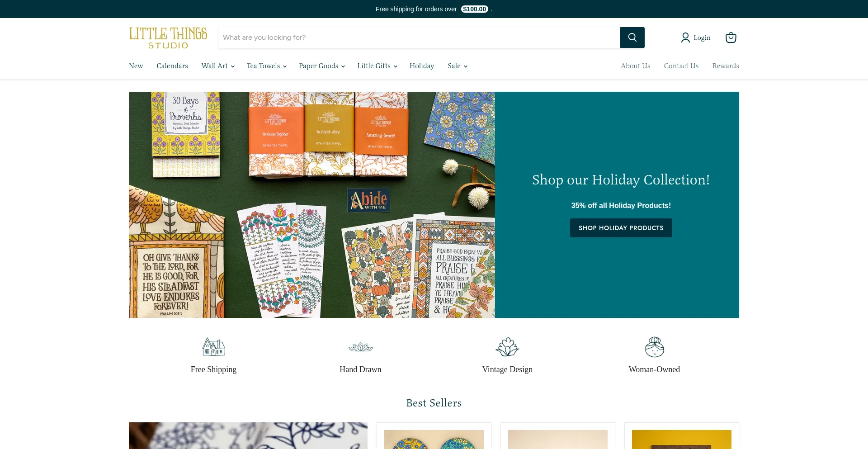Screen dimensions: 868x449
Task: Click the Login user icon
Action: point(685,38)
